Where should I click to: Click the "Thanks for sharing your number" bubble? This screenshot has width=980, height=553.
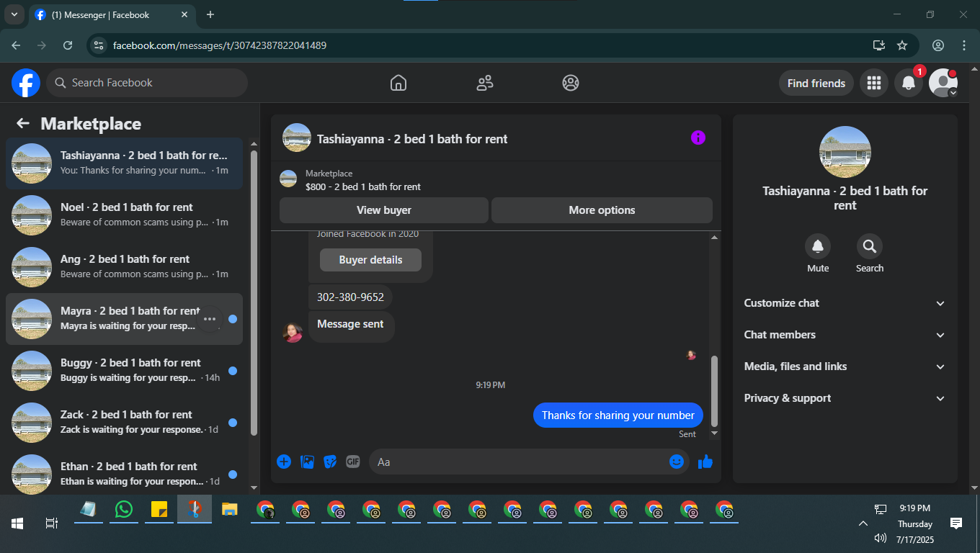(x=618, y=415)
